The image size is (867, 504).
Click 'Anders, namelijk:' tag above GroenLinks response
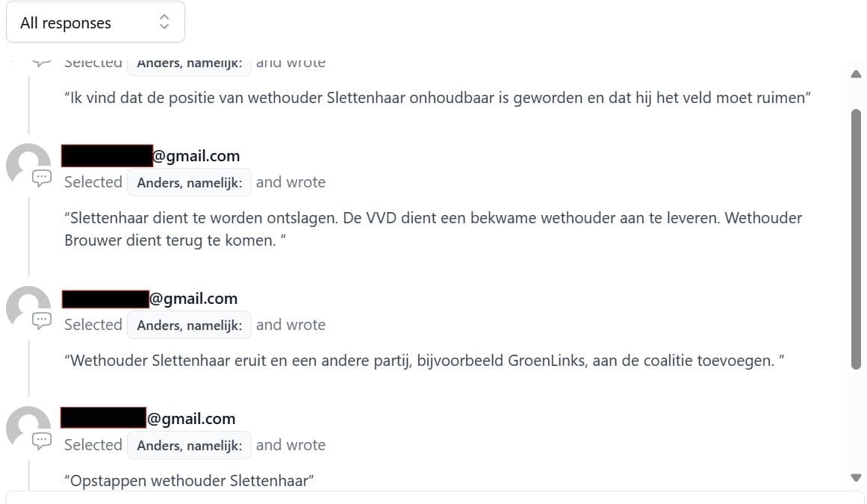[x=189, y=325]
